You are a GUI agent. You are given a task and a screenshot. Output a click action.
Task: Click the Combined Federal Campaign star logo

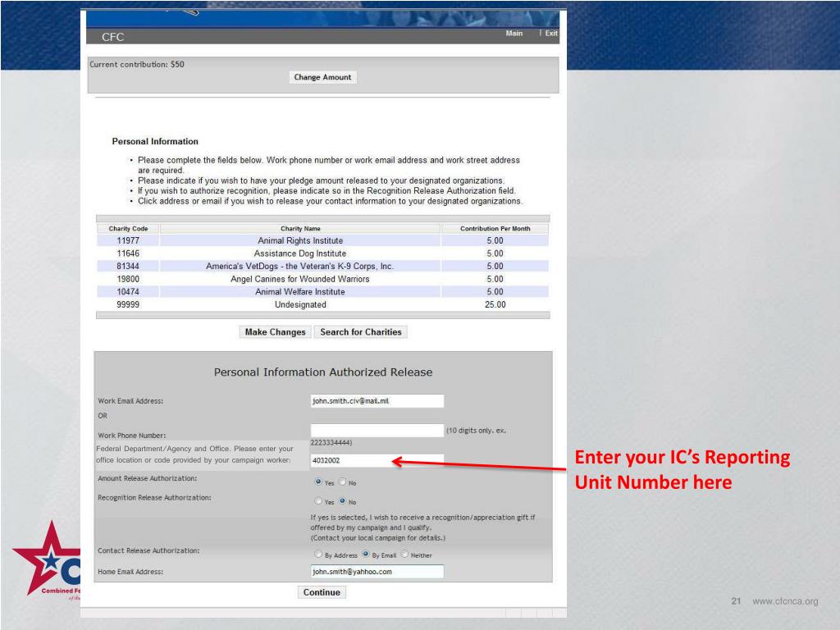[x=47, y=559]
